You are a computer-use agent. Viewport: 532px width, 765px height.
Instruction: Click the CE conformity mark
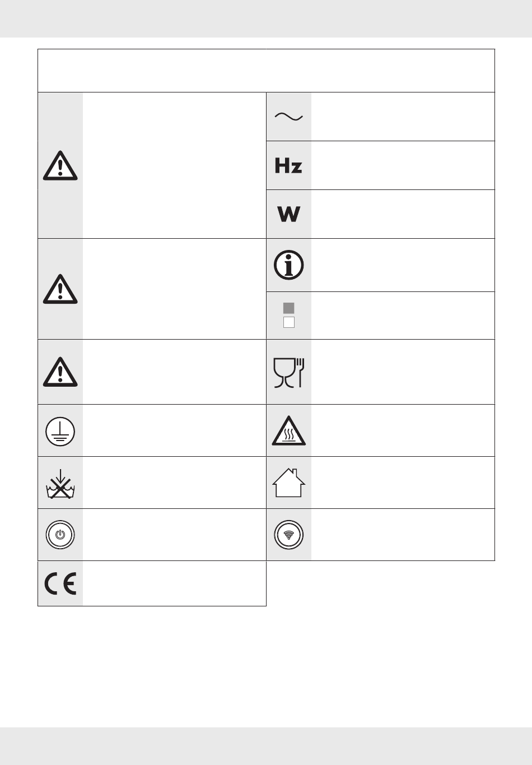tap(60, 584)
